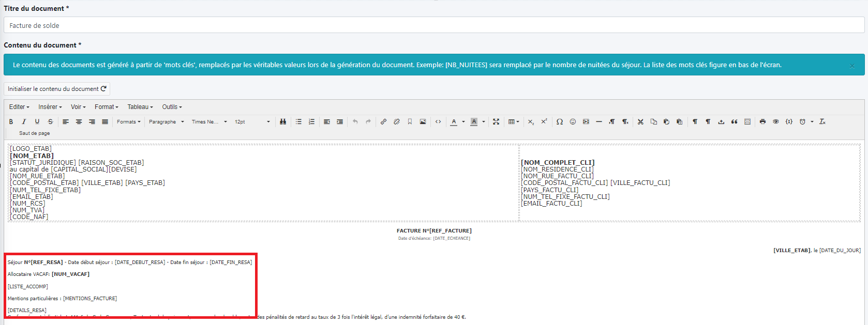This screenshot has width=868, height=325.
Task: Click Initialiser le contenu du document button
Action: 57,89
